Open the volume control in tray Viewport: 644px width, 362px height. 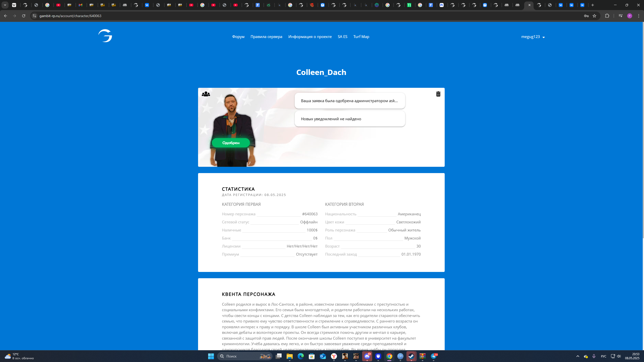pyautogui.click(x=619, y=356)
